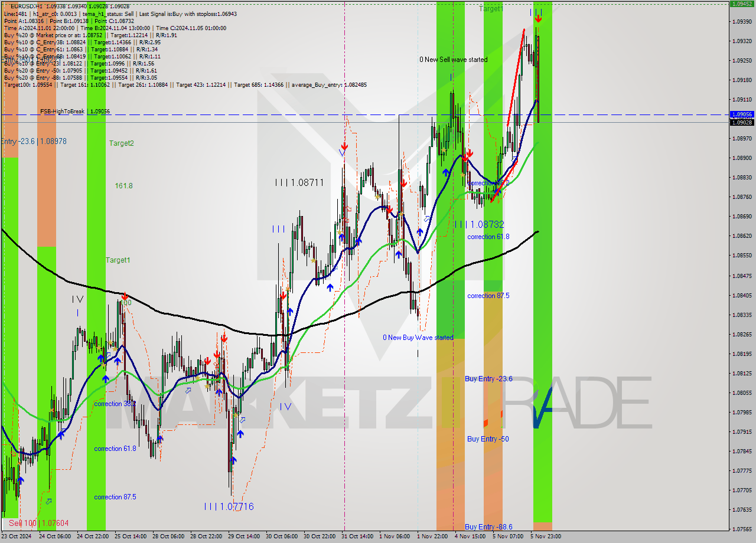Click the 'Buy %10 @ C_Entry61' line

(x=81, y=49)
